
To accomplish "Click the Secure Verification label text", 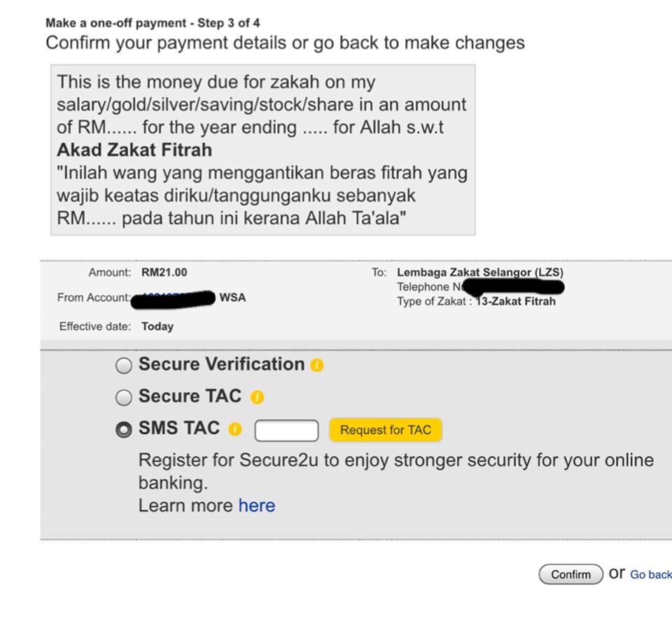I will [x=222, y=364].
